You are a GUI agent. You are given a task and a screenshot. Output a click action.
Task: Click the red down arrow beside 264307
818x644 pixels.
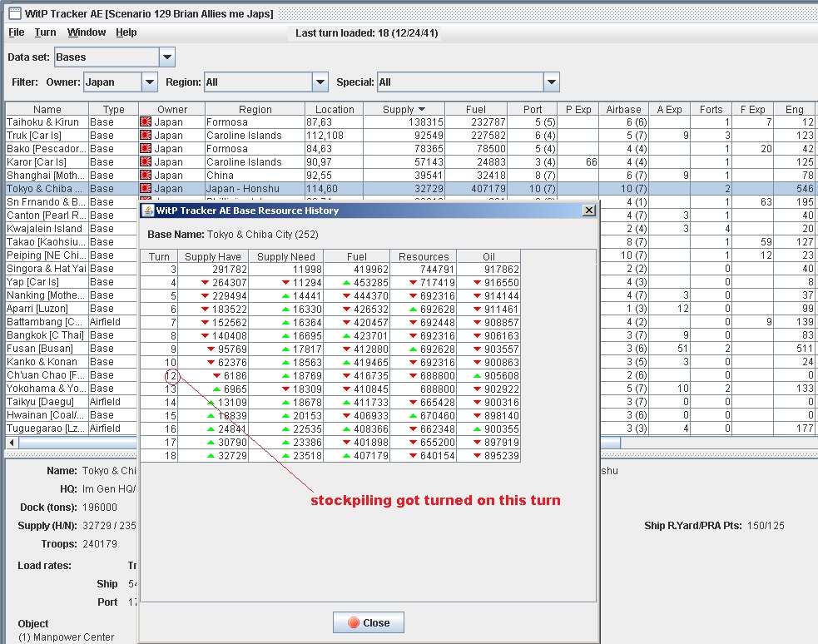[x=205, y=283]
